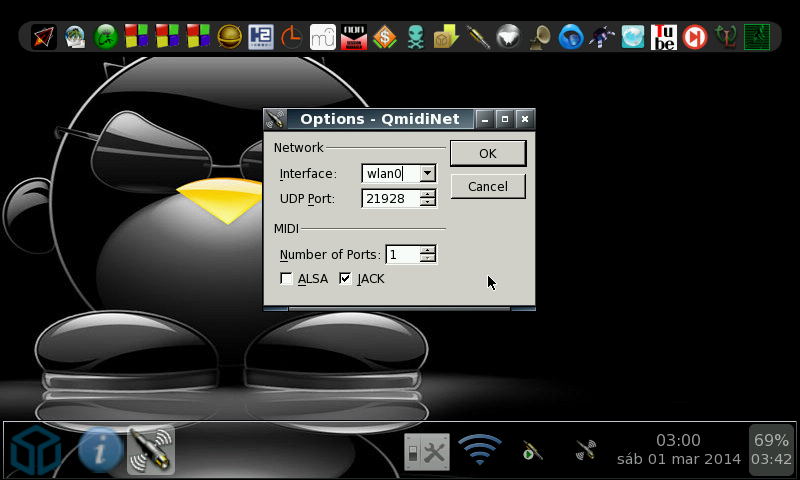Image resolution: width=800 pixels, height=480 pixels.
Task: Click the jack plug with play tray icon
Action: tap(532, 451)
